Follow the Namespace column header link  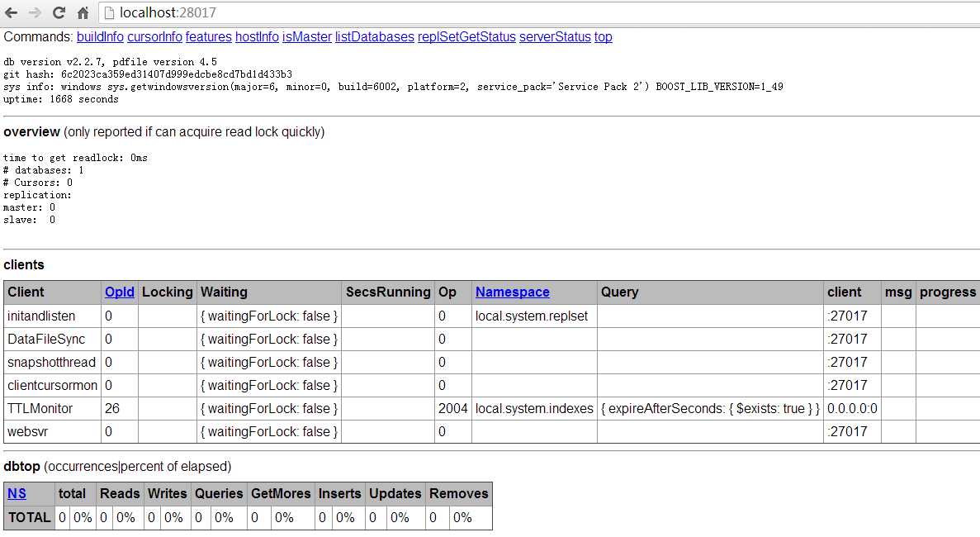[x=513, y=292]
